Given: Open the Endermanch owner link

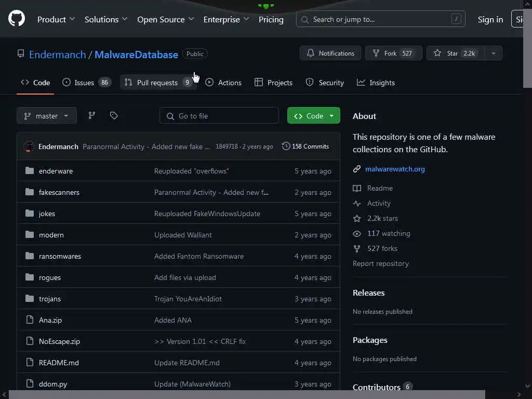Looking at the screenshot, I should pyautogui.click(x=57, y=54).
